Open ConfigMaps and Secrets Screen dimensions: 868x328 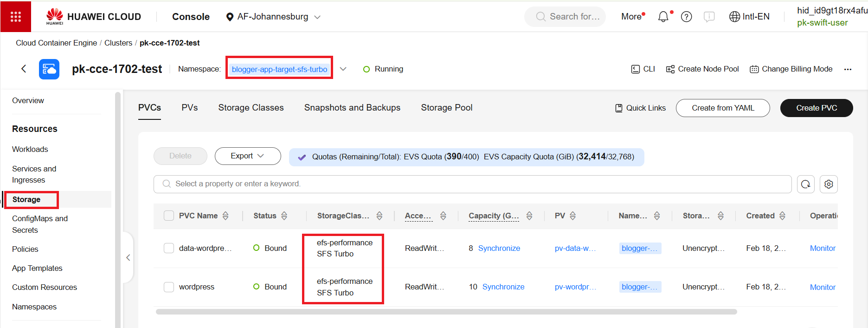[40, 224]
